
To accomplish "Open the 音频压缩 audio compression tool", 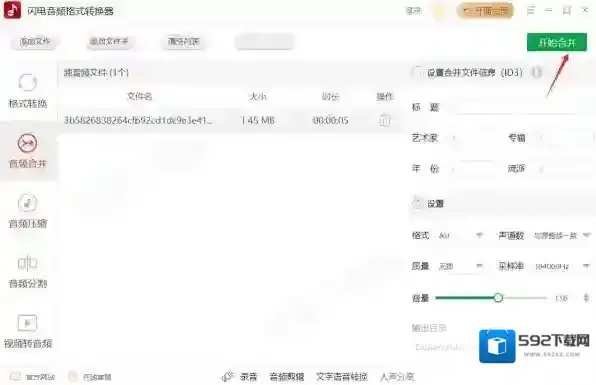I will click(x=28, y=211).
